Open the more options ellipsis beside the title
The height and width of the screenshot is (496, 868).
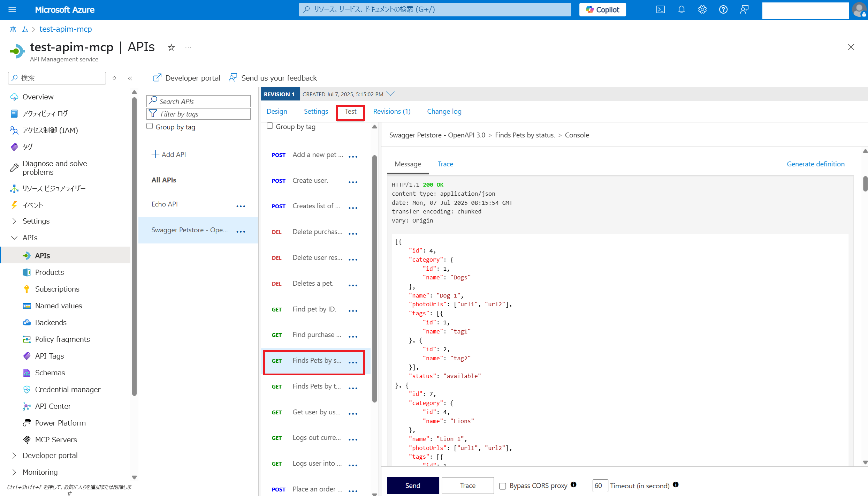188,47
